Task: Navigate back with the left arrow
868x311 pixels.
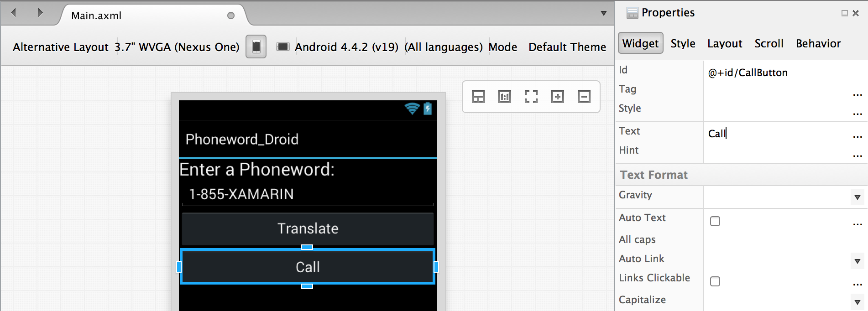Action: [x=14, y=13]
